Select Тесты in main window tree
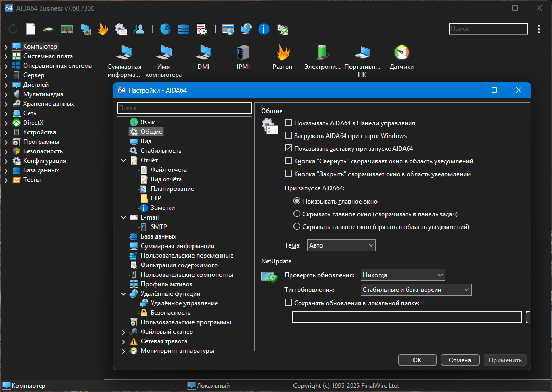The width and height of the screenshot is (552, 392). click(32, 180)
